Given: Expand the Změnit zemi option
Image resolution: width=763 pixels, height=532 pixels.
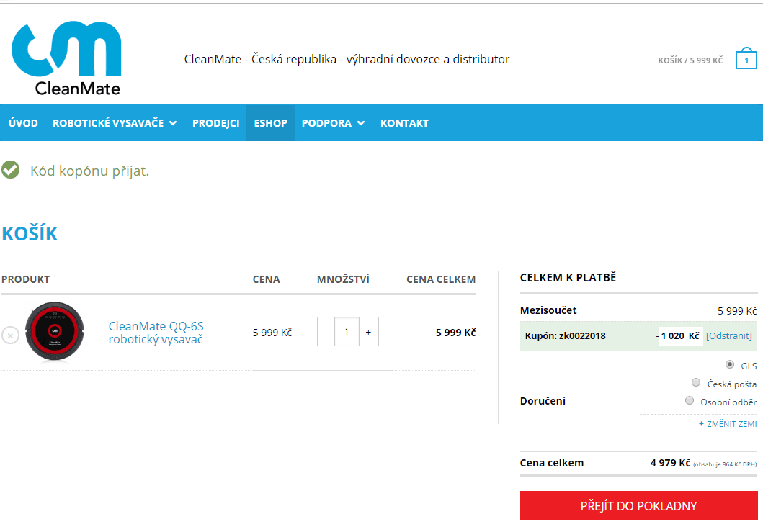Looking at the screenshot, I should (x=728, y=424).
